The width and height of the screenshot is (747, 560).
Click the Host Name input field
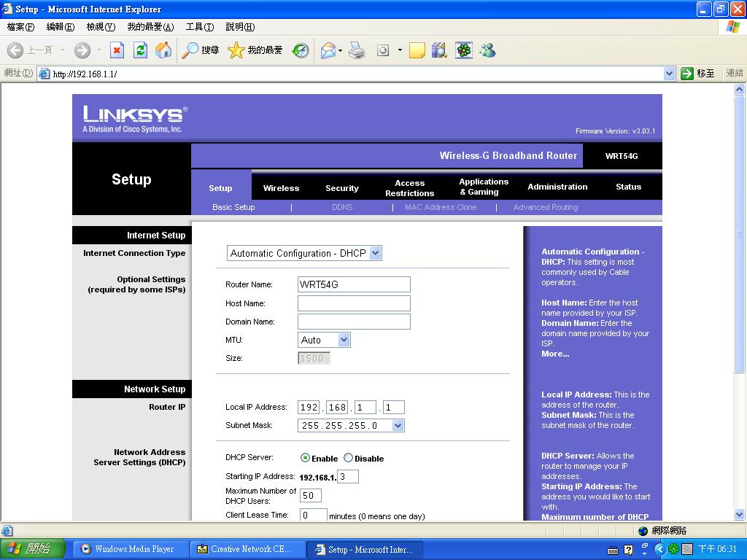(354, 303)
